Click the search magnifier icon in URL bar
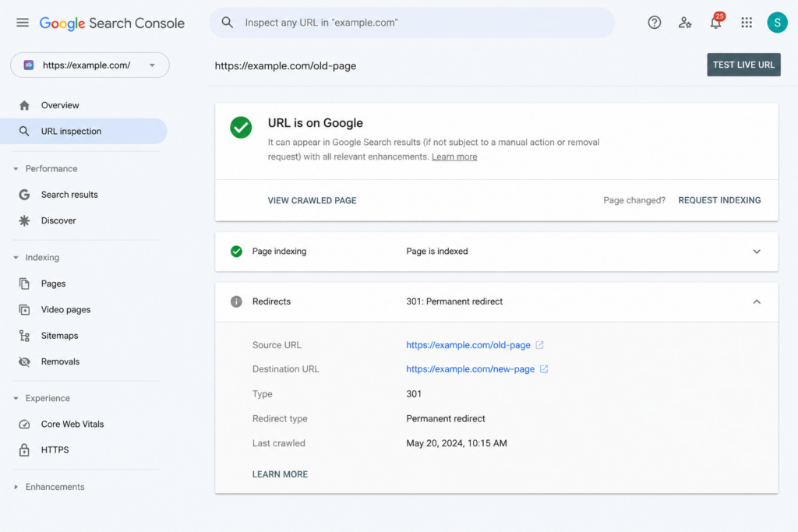 [227, 23]
